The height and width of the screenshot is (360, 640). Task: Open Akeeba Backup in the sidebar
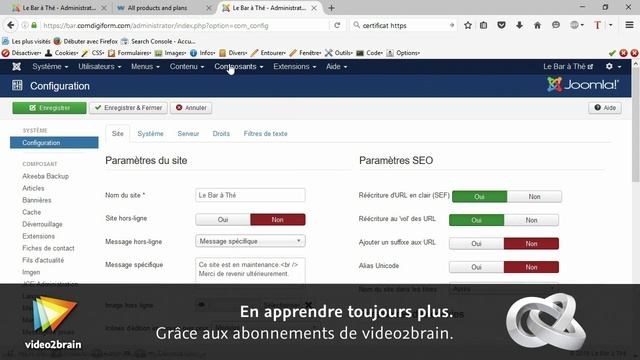click(x=45, y=176)
